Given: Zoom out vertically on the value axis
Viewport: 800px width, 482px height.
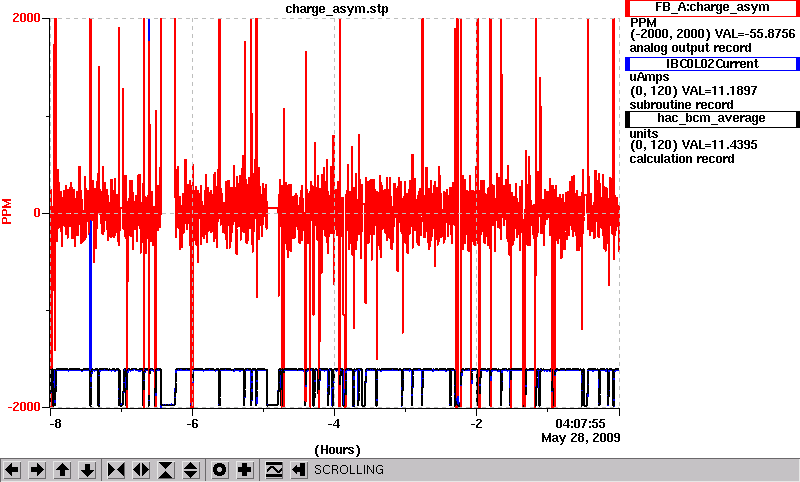Looking at the screenshot, I should point(191,469).
